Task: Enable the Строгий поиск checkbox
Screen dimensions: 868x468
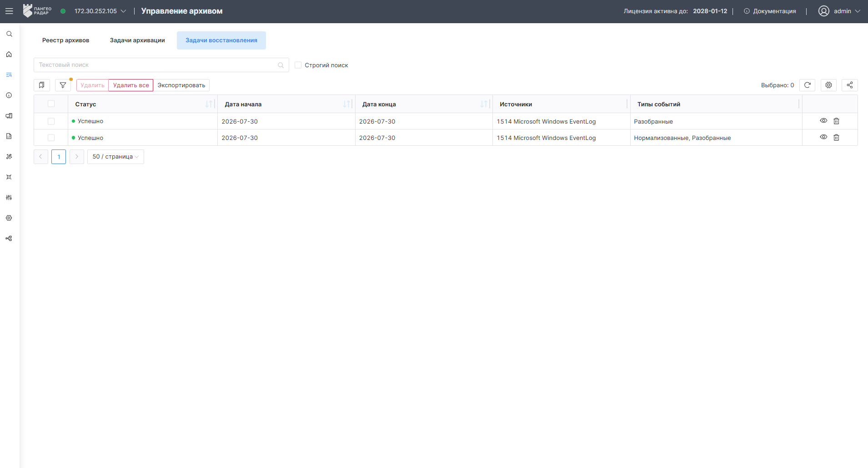Action: 298,65
